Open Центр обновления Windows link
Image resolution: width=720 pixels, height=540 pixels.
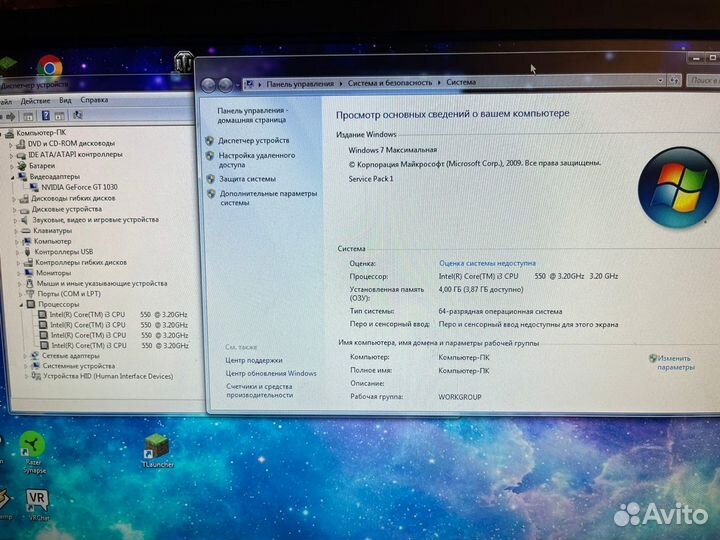click(271, 373)
